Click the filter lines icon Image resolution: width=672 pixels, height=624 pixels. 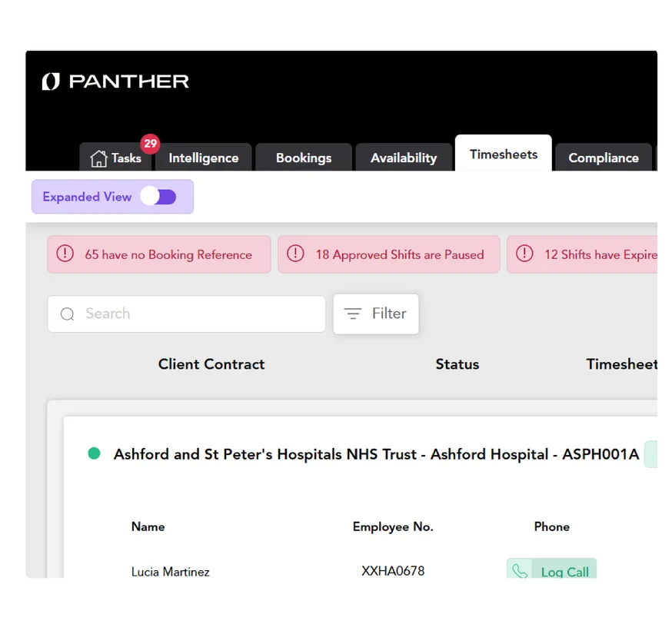pyautogui.click(x=353, y=314)
